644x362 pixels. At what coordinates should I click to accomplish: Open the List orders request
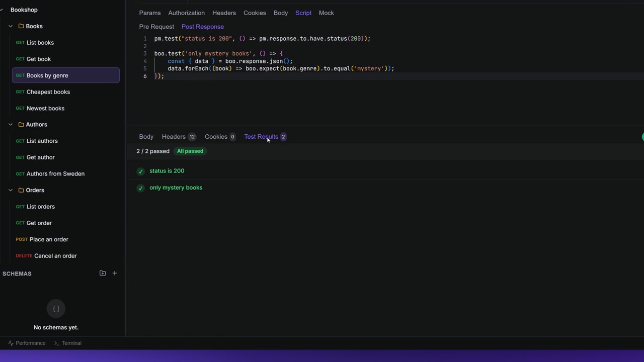tap(66, 207)
